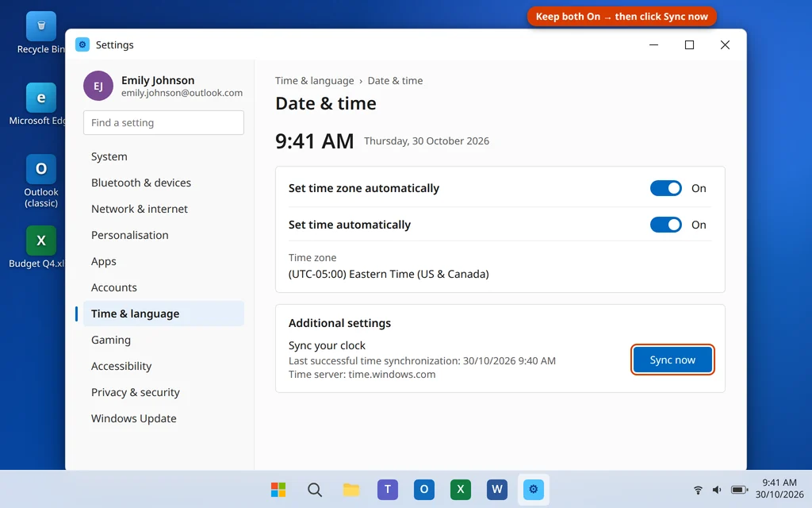The width and height of the screenshot is (812, 508).
Task: Click the Additional settings heading
Action: coord(339,323)
